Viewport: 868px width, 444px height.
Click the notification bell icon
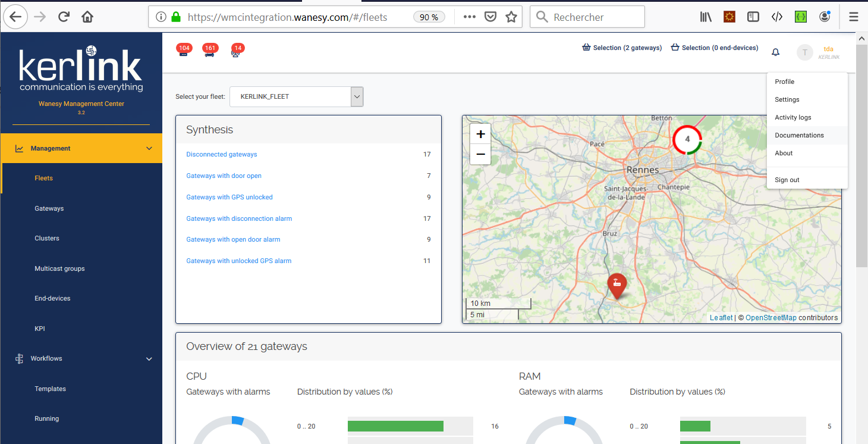pos(775,52)
